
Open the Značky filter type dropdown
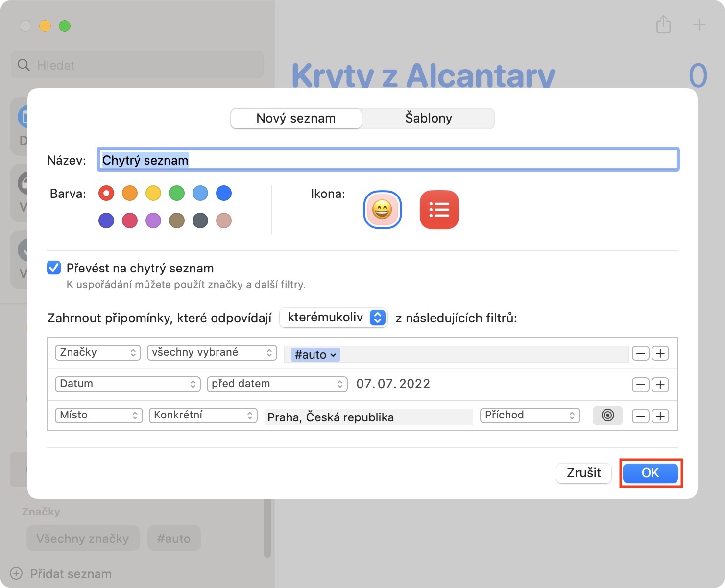[98, 352]
